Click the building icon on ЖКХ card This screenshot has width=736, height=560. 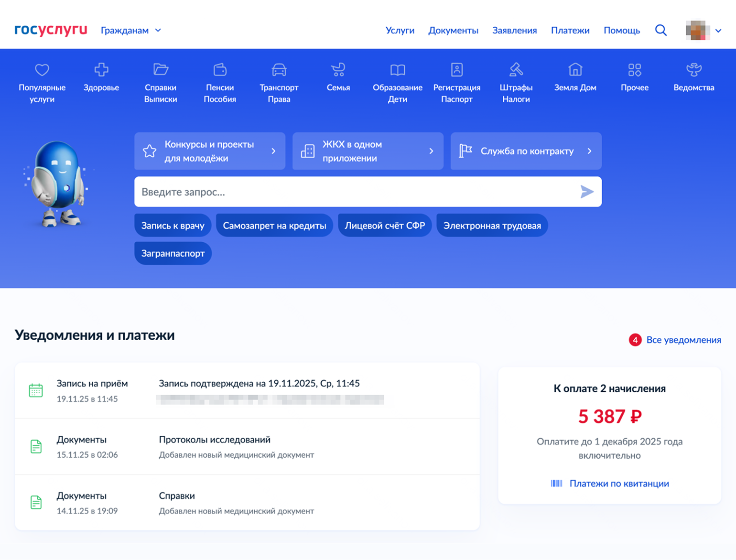[308, 151]
